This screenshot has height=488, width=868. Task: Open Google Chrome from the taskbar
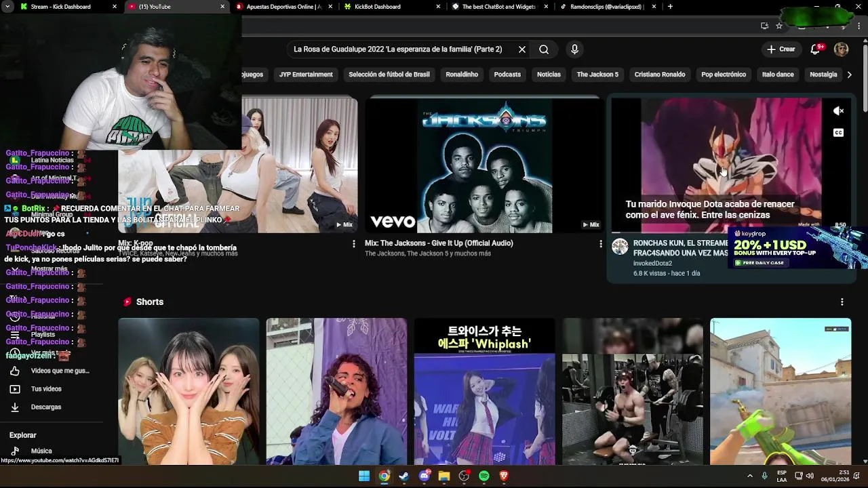coord(384,476)
